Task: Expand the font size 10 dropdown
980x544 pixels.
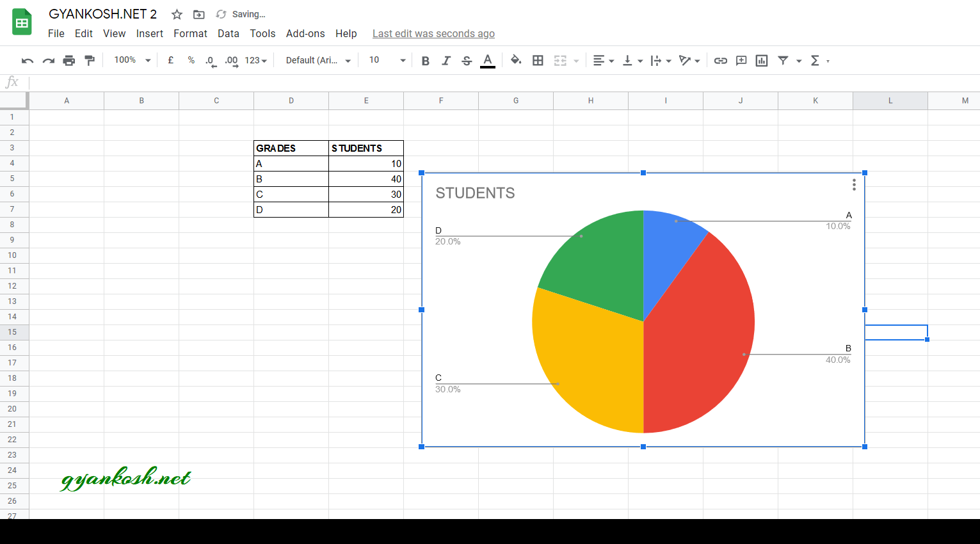Action: tap(387, 60)
